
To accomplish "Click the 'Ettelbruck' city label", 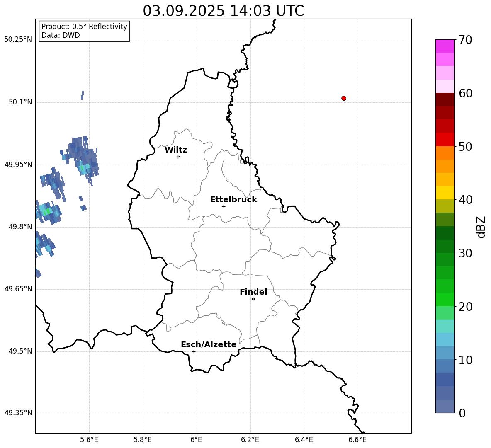I will (x=233, y=200).
